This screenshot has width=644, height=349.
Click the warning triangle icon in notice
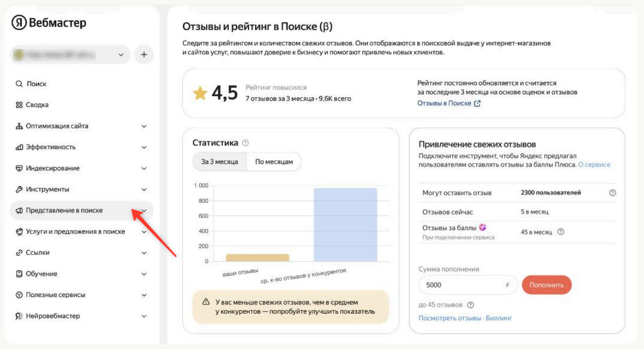pos(206,302)
